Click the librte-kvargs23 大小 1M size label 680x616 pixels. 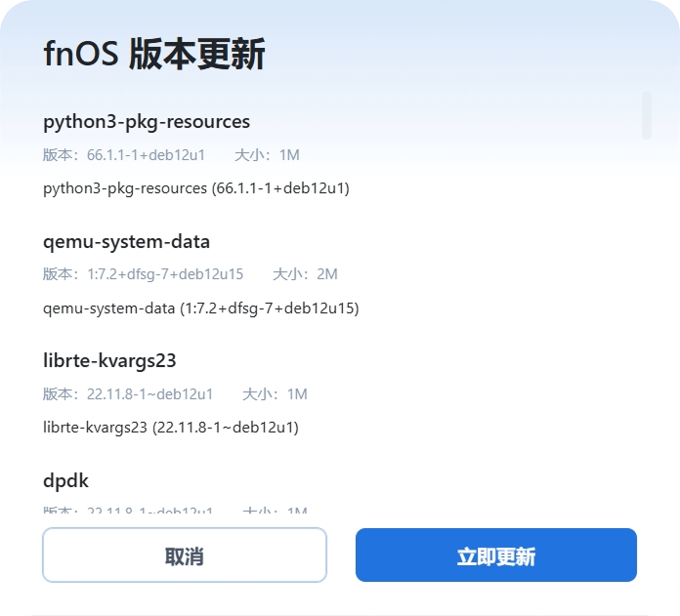click(x=275, y=394)
